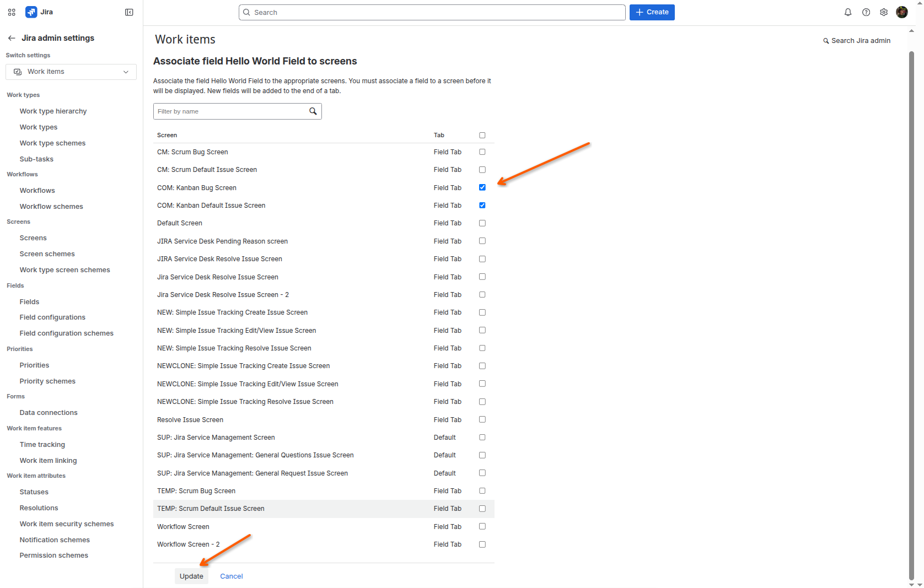Go to Statuses
Viewport: 924px width, 588px height.
pyautogui.click(x=34, y=492)
